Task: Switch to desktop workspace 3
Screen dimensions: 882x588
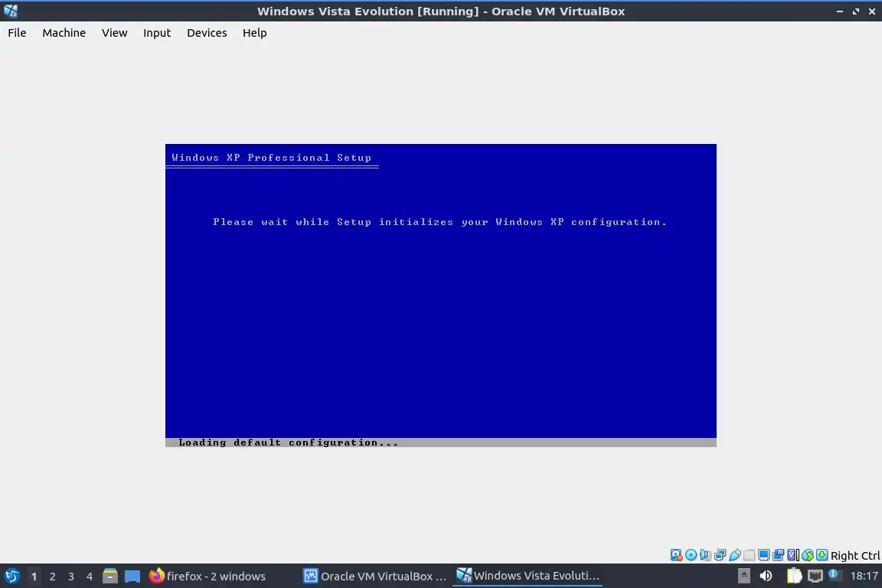Action: pyautogui.click(x=71, y=577)
